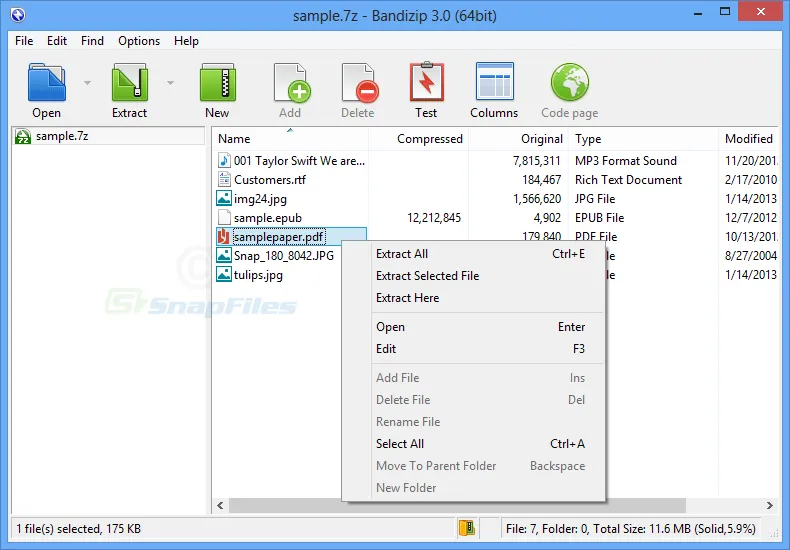Click the archive status icon in status bar
The height and width of the screenshot is (550, 790).
[x=467, y=528]
